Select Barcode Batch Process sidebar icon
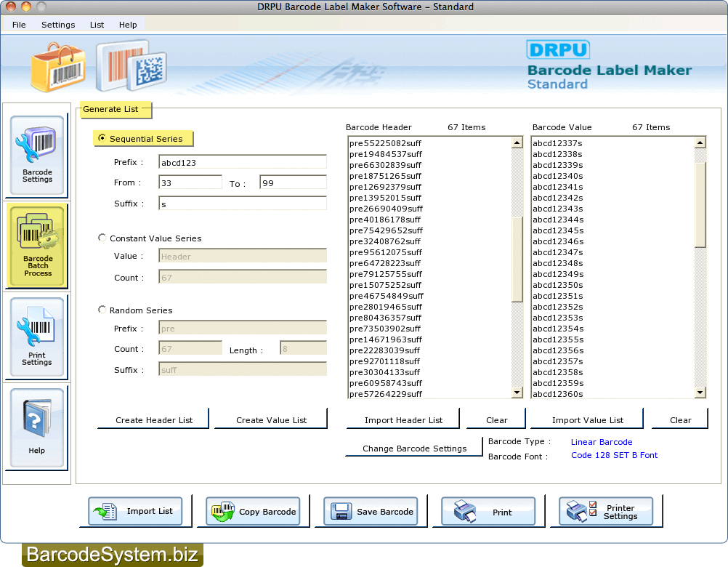728x567 pixels. [x=37, y=246]
